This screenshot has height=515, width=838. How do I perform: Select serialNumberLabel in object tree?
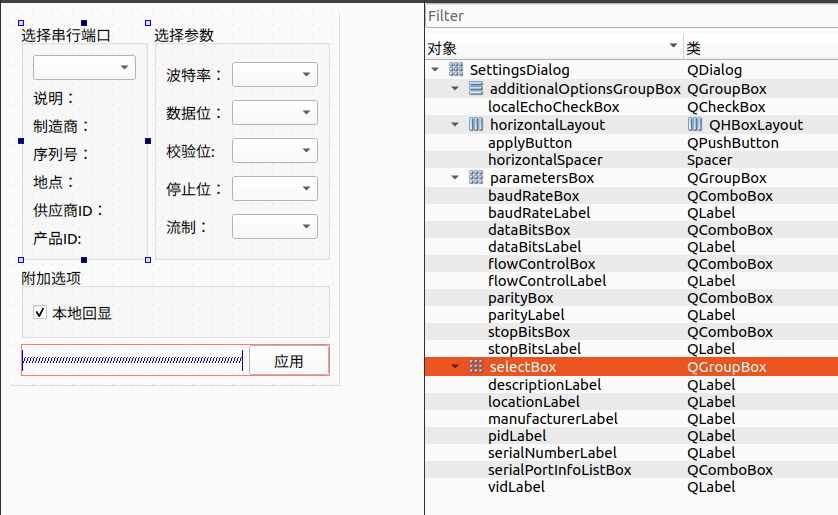(x=552, y=453)
